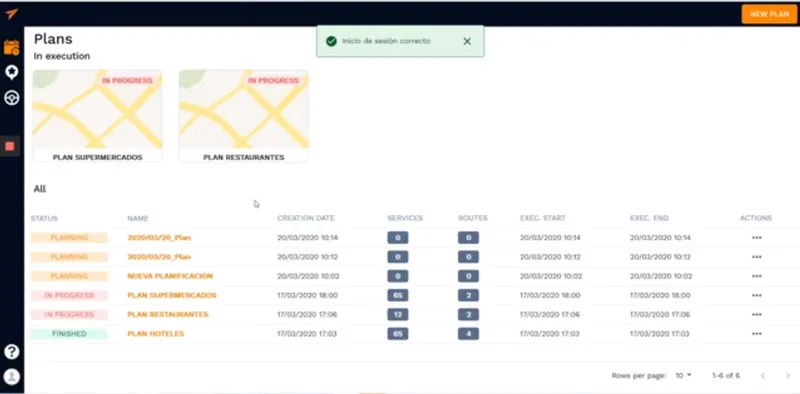Click IN PROGRESS badge in PLAN SUPERMERCADOS row
This screenshot has height=394, width=800.
click(69, 296)
